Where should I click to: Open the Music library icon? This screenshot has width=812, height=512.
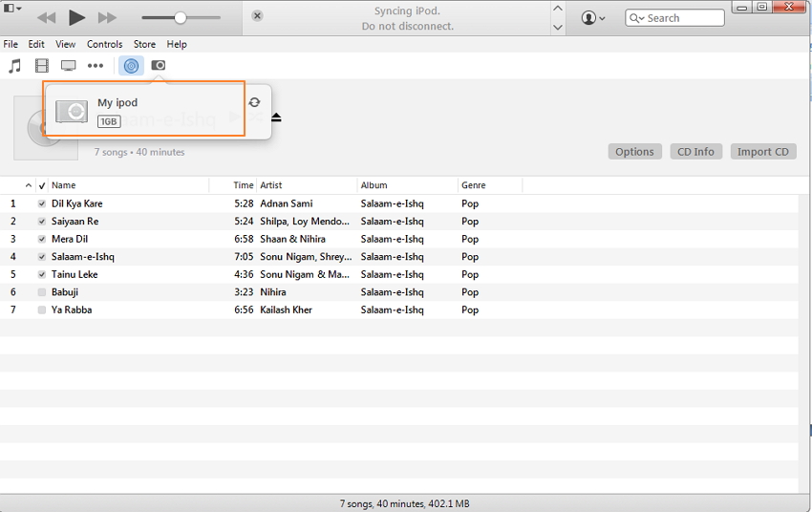tap(14, 66)
